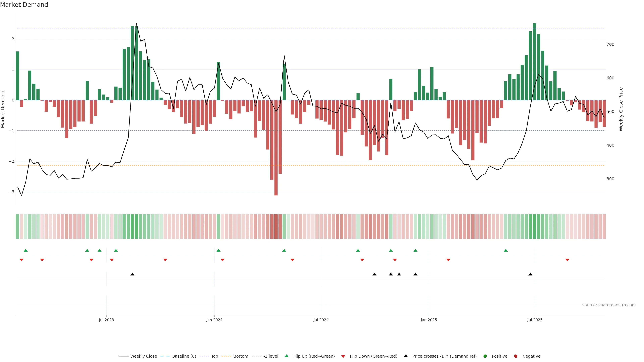Click the first black triangle marker after Jul 2023

(x=132, y=274)
